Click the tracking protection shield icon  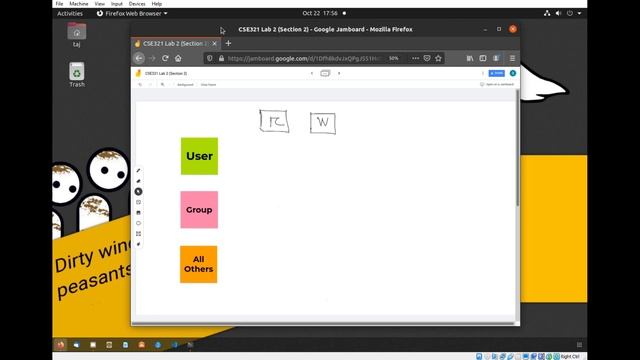[x=209, y=58]
